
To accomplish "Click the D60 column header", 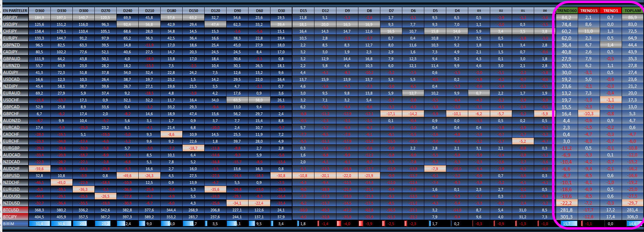I will coord(259,11).
